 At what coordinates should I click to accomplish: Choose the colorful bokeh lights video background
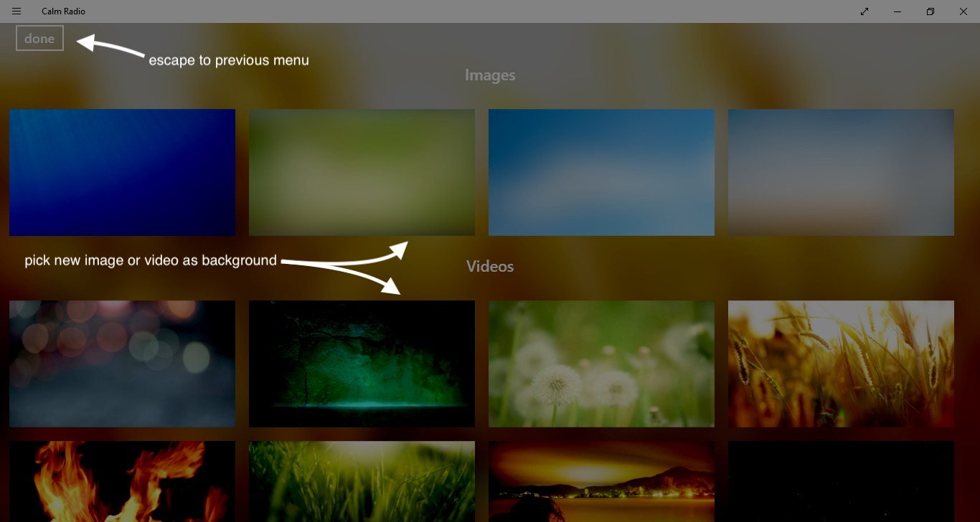click(122, 364)
